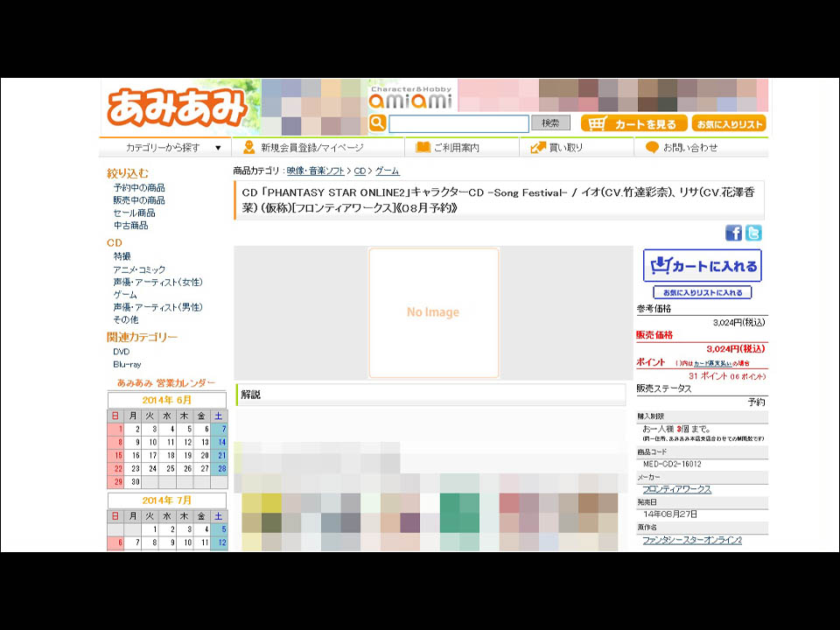The image size is (840, 630).
Task: Focus the product search text field
Action: click(458, 123)
